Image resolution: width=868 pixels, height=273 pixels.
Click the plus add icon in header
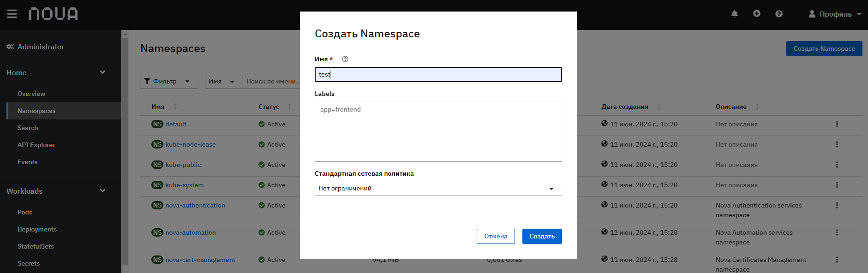(x=757, y=14)
